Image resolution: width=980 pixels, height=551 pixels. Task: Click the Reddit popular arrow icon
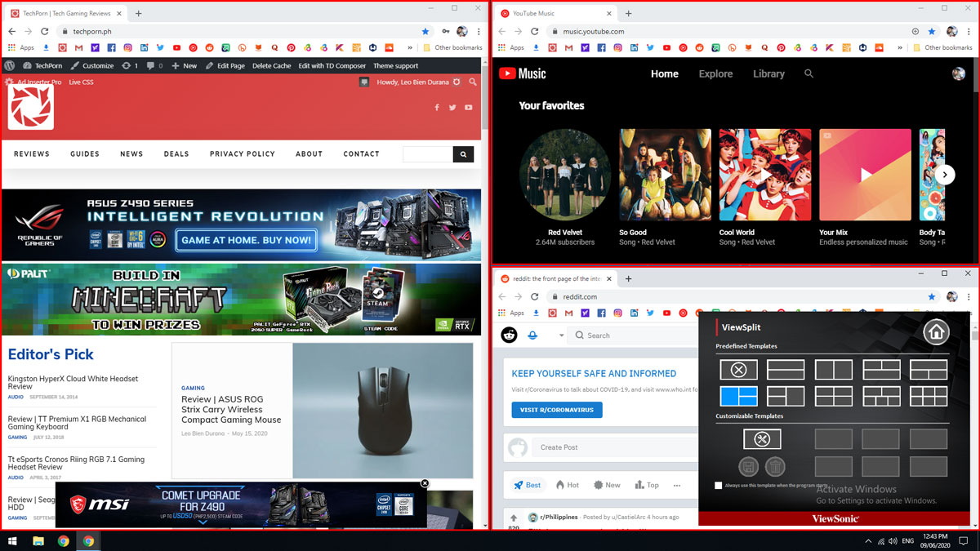pos(532,335)
